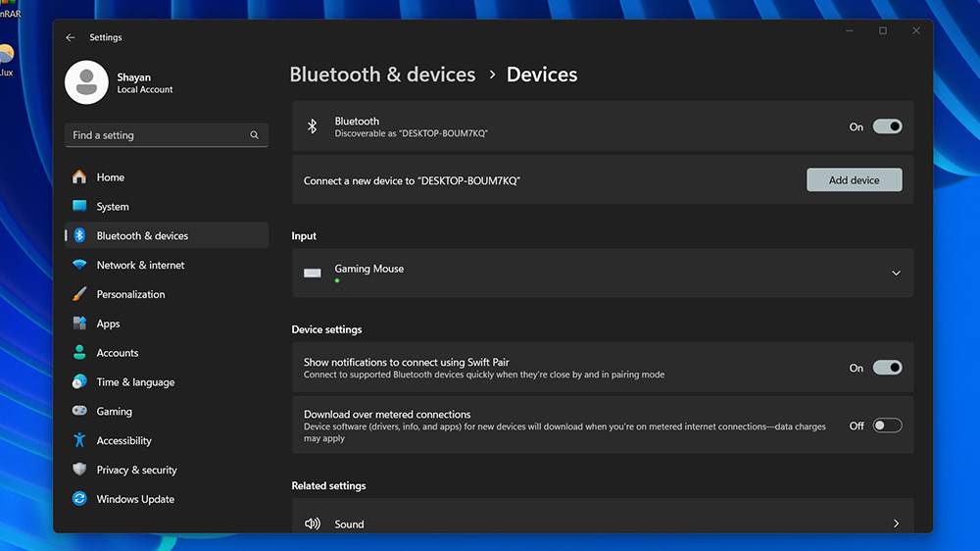
Task: Click the user profile avatar picture
Action: tap(86, 82)
